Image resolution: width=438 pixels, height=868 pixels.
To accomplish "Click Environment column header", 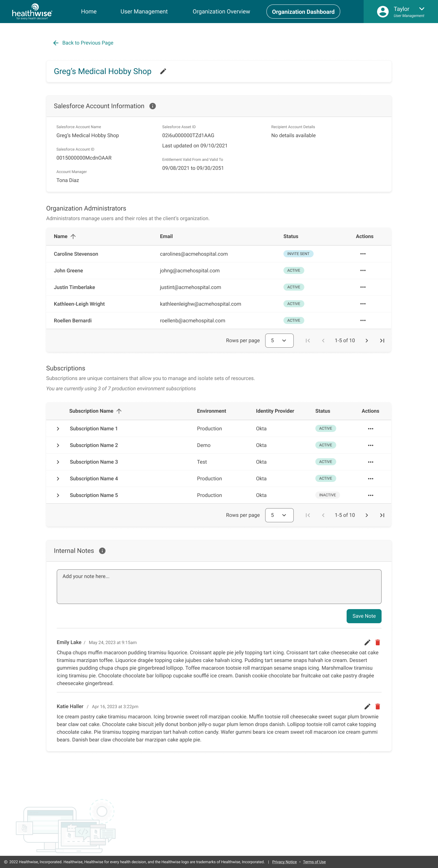I will (211, 411).
